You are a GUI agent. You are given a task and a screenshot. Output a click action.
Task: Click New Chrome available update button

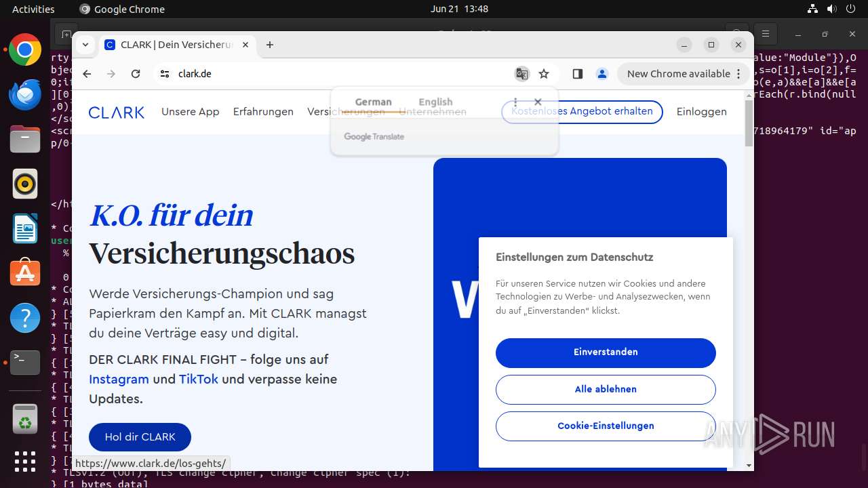[684, 74]
